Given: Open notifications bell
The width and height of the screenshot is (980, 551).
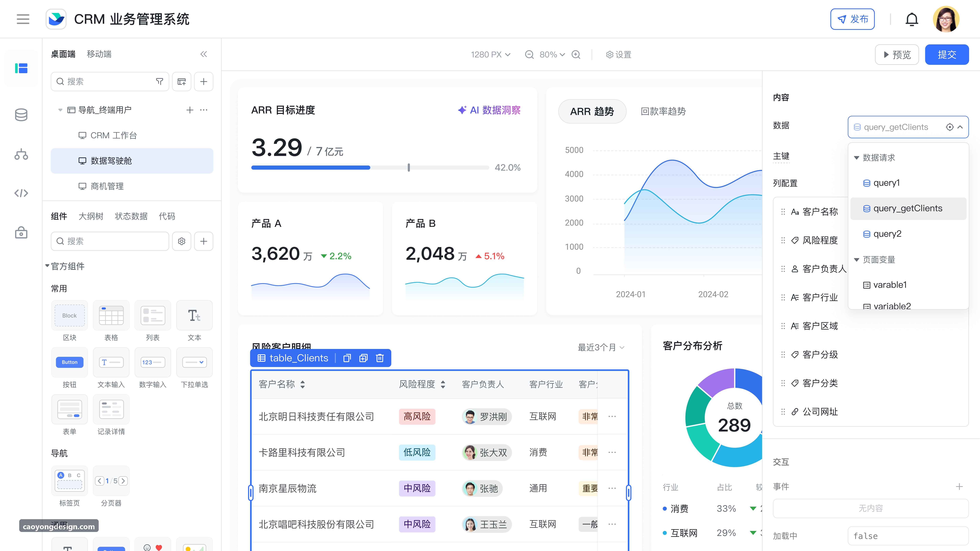Looking at the screenshot, I should 912,19.
